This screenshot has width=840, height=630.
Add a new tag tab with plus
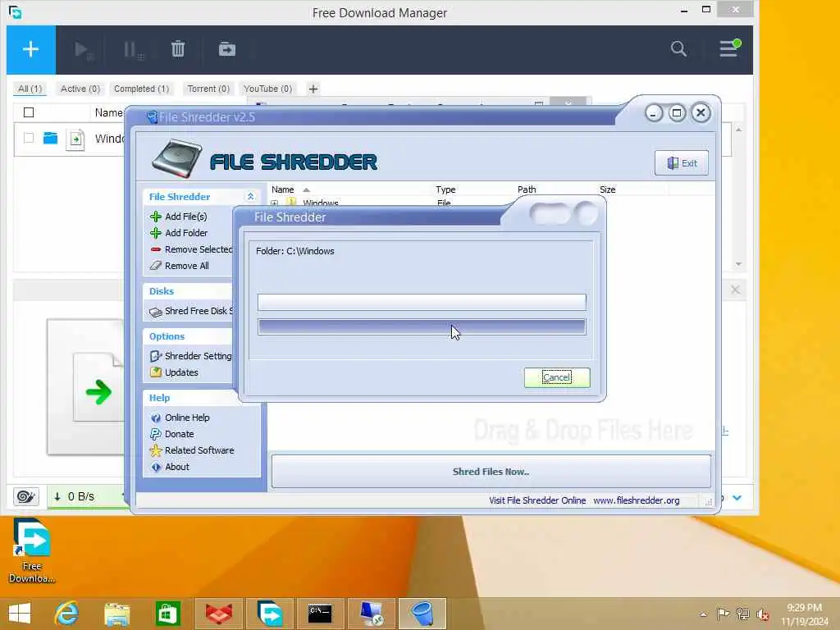[x=313, y=89]
